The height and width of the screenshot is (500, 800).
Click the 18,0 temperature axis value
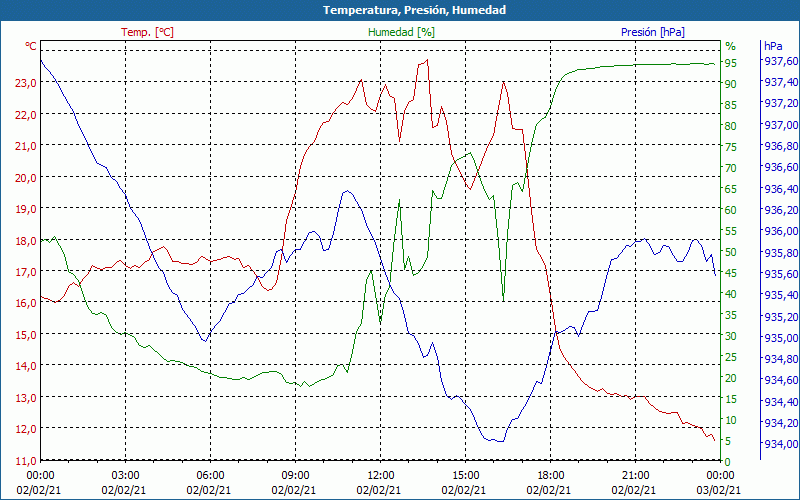pyautogui.click(x=26, y=240)
